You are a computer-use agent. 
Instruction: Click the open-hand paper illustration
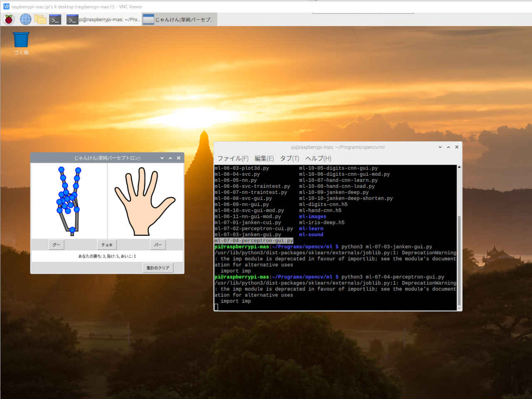tap(145, 201)
